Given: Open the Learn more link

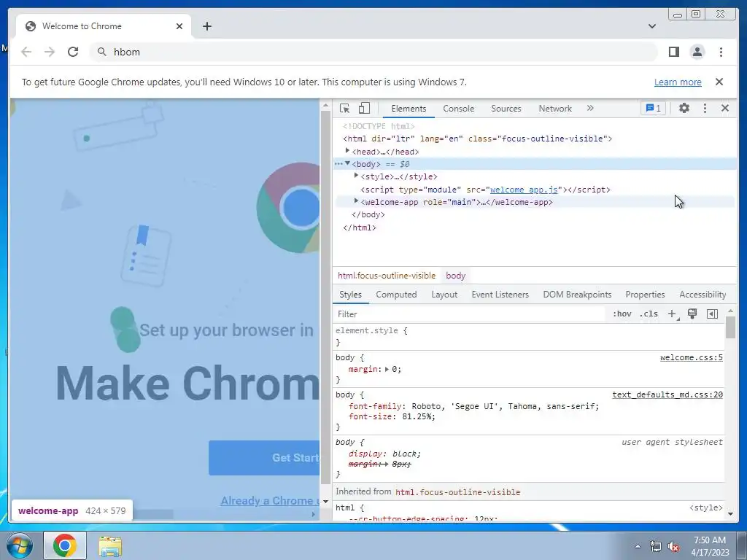Looking at the screenshot, I should pyautogui.click(x=678, y=82).
